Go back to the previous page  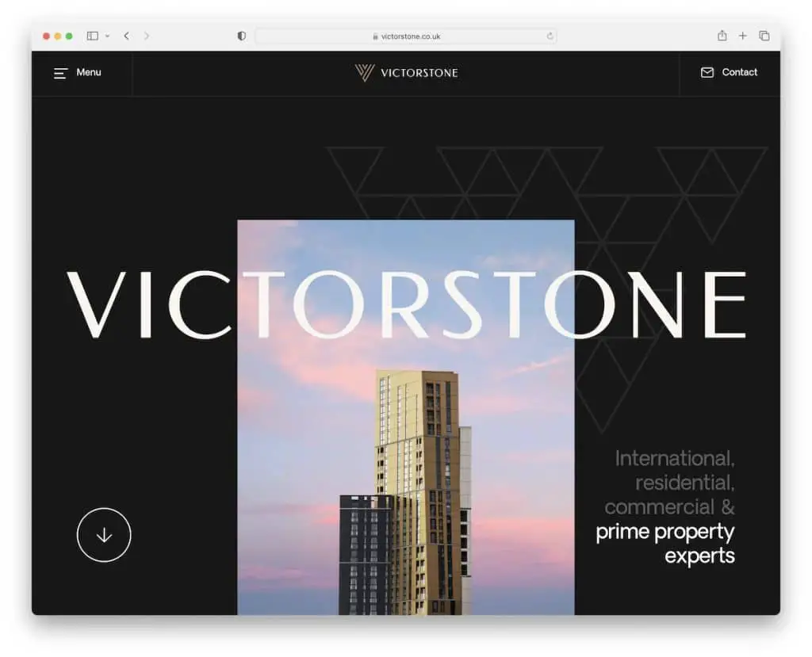(126, 36)
